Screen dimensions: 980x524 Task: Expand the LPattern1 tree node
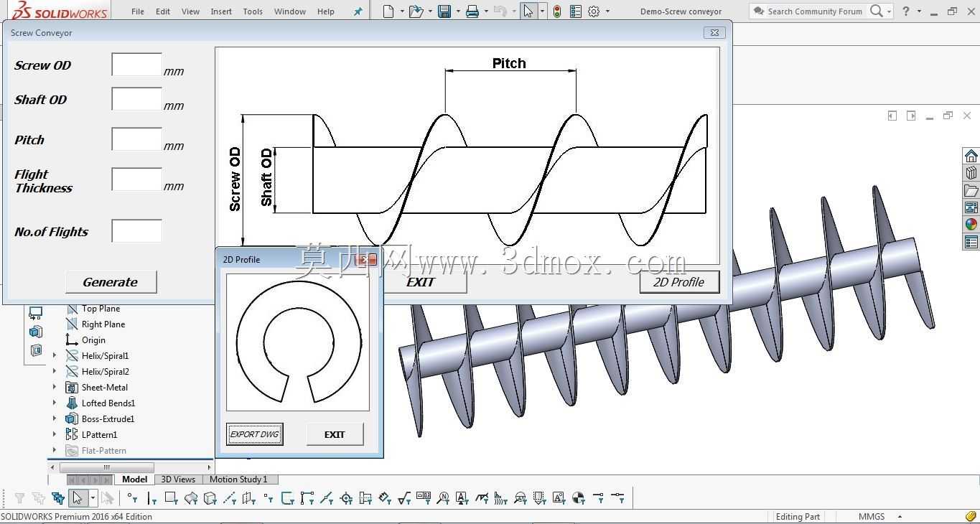click(55, 435)
